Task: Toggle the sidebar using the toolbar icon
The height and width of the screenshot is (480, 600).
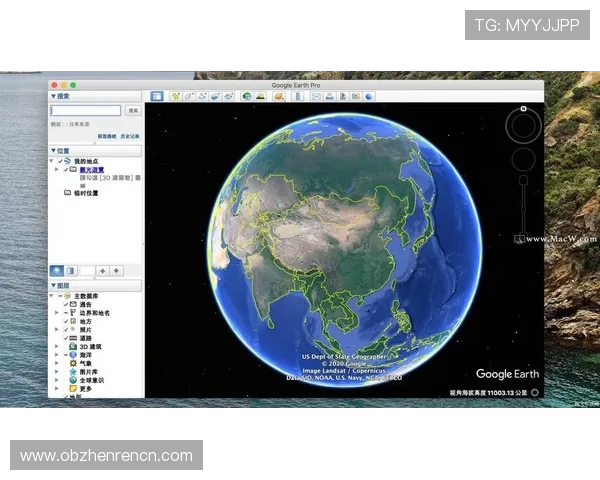Action: point(157,96)
